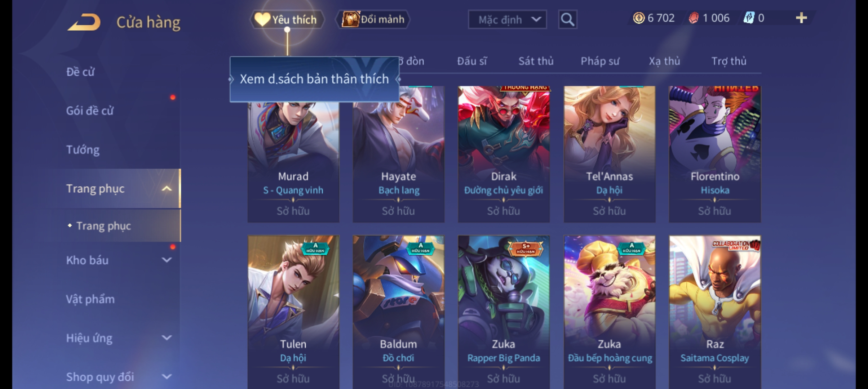The height and width of the screenshot is (389, 868).
Task: Tap the heart icon on Yêu thích
Action: coord(262,19)
